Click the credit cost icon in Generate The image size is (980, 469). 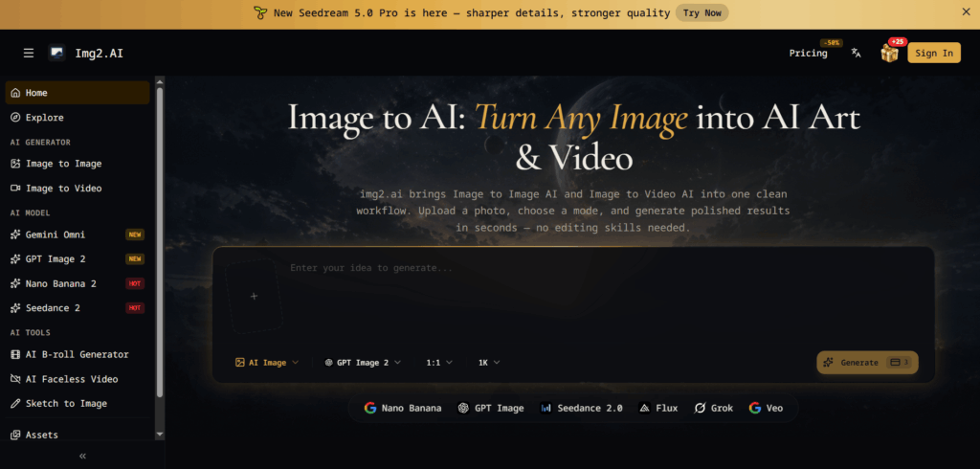tap(895, 362)
